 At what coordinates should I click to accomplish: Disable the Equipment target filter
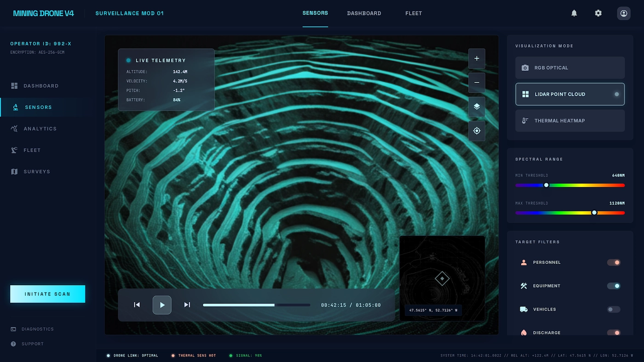coord(614,286)
